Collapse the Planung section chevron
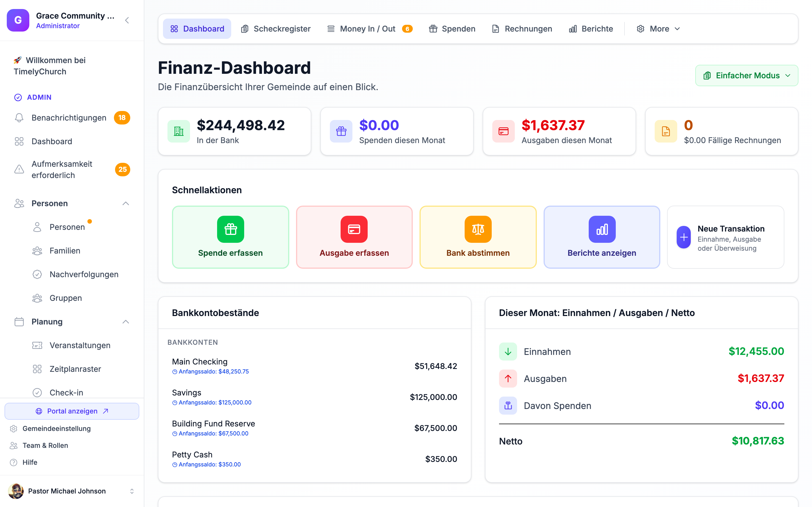This screenshot has width=812, height=507. click(125, 322)
